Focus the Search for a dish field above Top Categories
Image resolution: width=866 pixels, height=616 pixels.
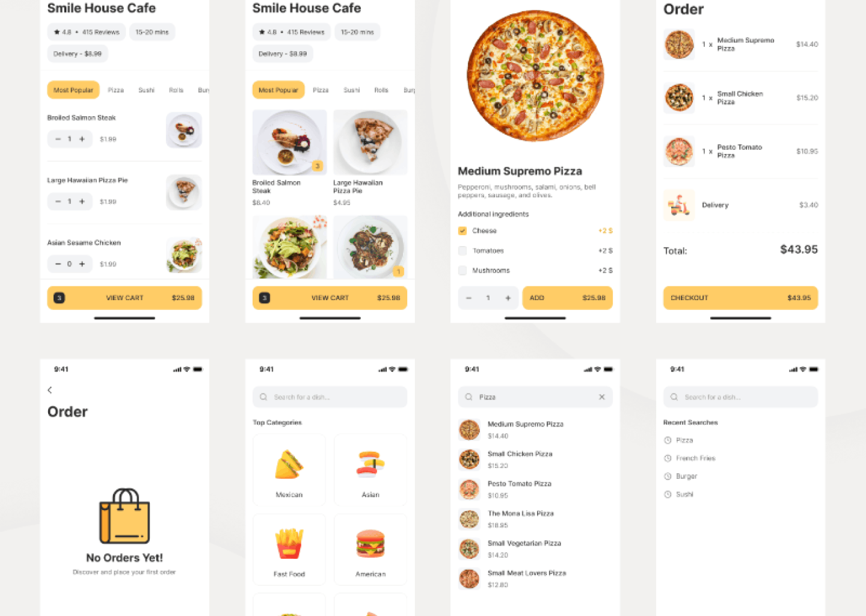[x=330, y=397]
